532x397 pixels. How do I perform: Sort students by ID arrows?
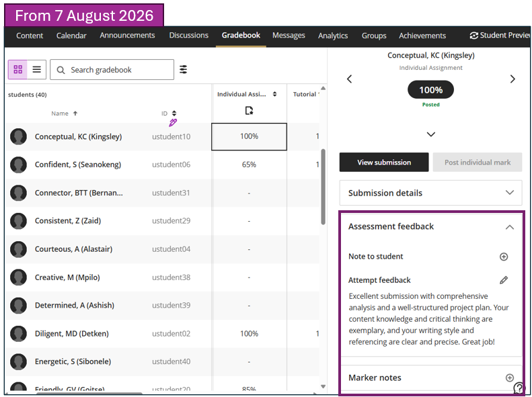click(x=174, y=114)
